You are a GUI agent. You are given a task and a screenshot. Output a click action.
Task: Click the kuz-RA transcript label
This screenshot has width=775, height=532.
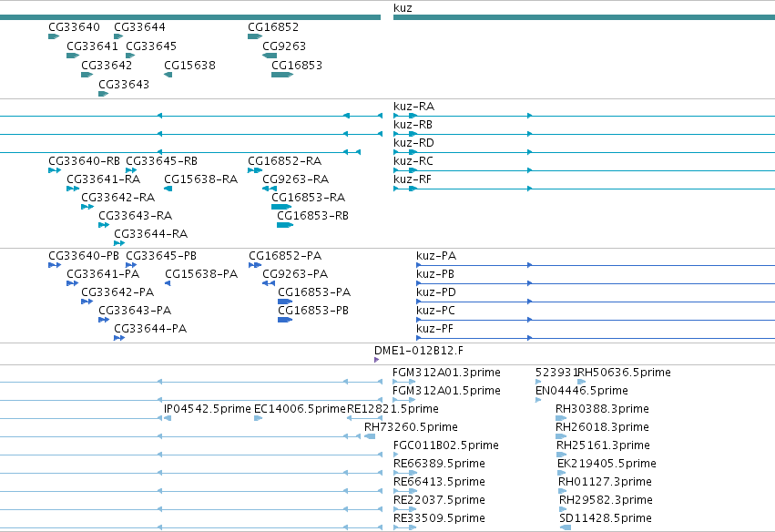(x=413, y=107)
